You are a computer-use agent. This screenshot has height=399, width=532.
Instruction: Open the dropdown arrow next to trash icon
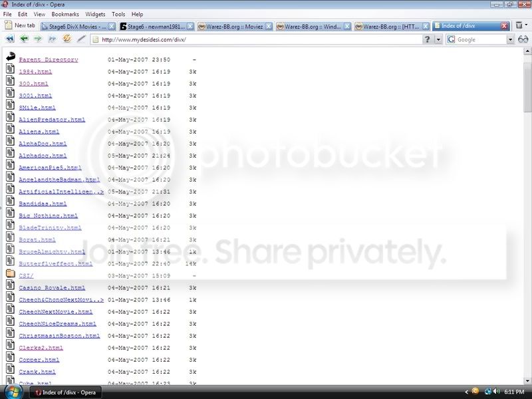[526, 25]
